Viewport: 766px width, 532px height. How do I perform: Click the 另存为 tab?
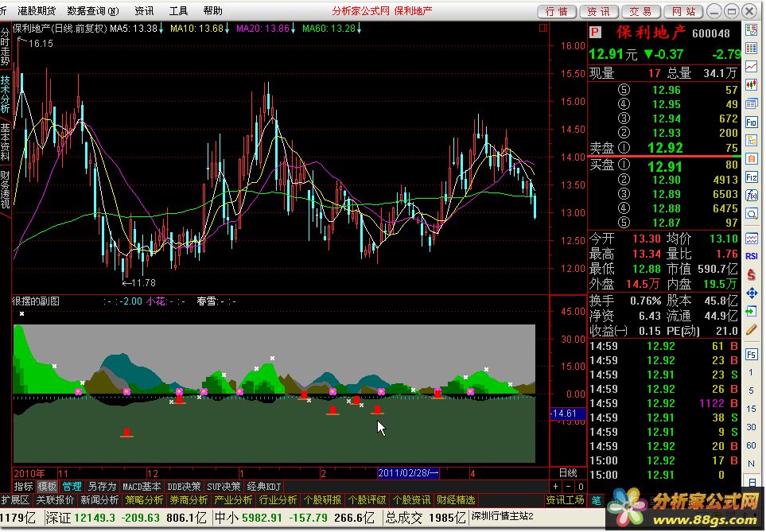tap(102, 487)
